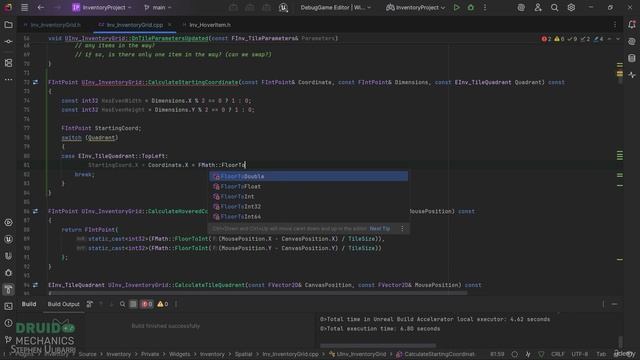The width and height of the screenshot is (640, 360).
Task: Hide the Build tool window
Action: (x=615, y=304)
